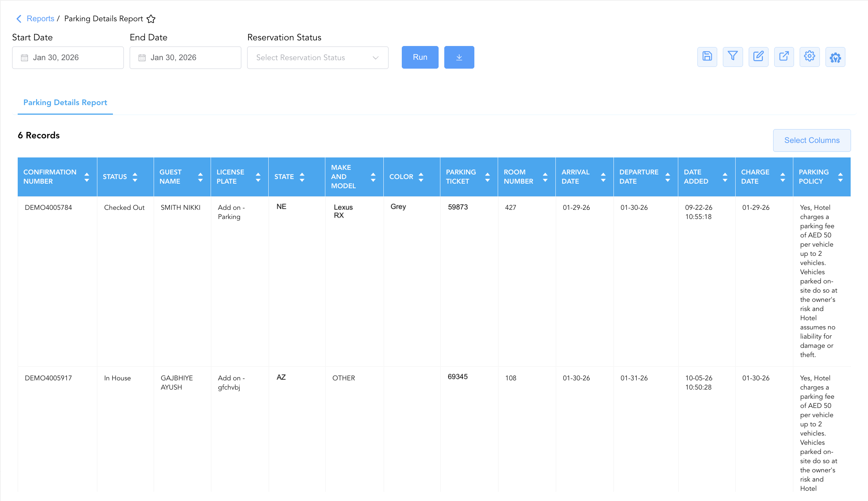Sort by Arrival Date column arrows
Image resolution: width=868 pixels, height=501 pixels.
603,177
